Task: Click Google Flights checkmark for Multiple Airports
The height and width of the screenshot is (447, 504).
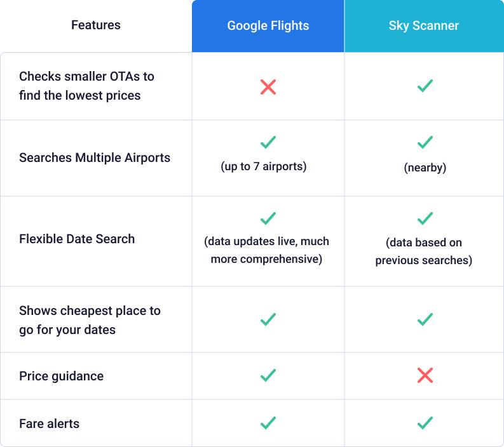Action: click(x=268, y=142)
